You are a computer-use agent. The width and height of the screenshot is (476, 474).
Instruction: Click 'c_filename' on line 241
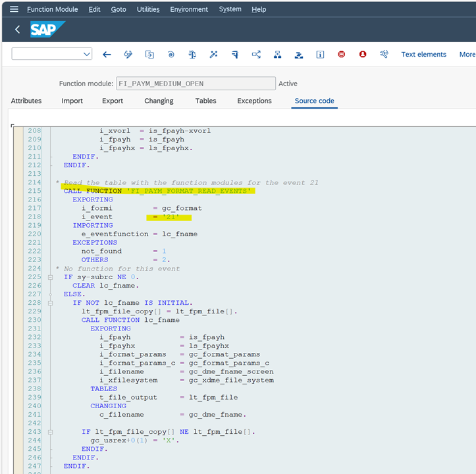click(122, 415)
